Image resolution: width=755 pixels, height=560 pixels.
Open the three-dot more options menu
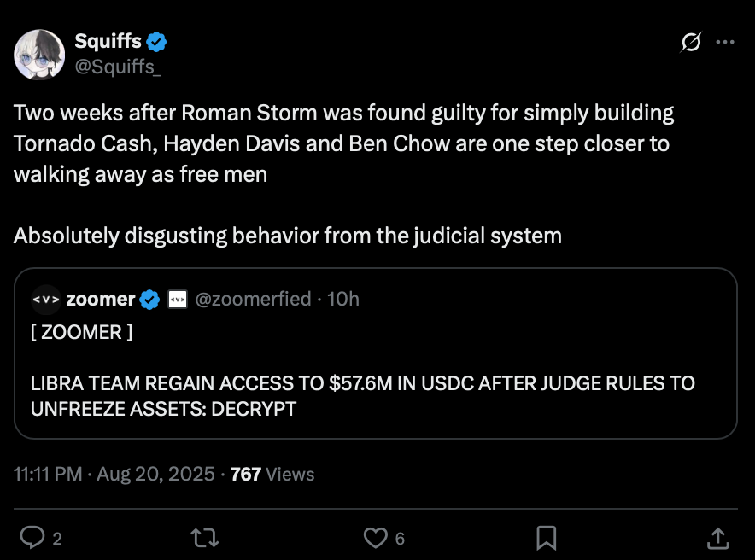(724, 42)
